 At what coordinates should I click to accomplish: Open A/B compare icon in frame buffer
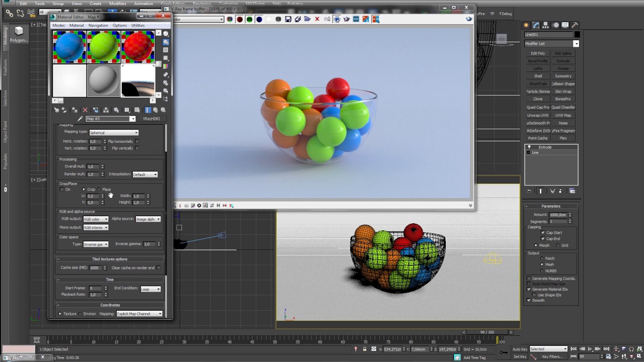click(375, 19)
